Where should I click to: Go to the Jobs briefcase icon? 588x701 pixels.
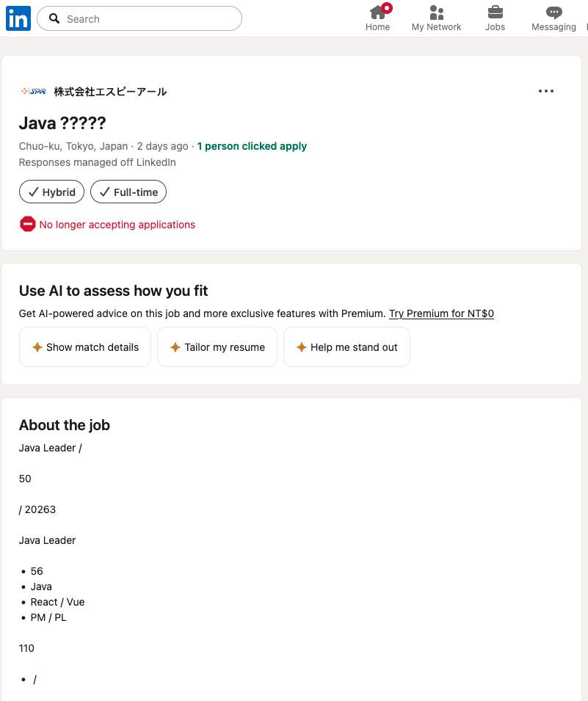495,12
